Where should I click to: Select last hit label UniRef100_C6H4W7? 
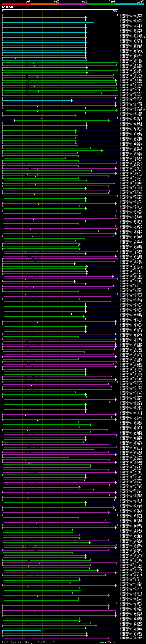pos(131,638)
